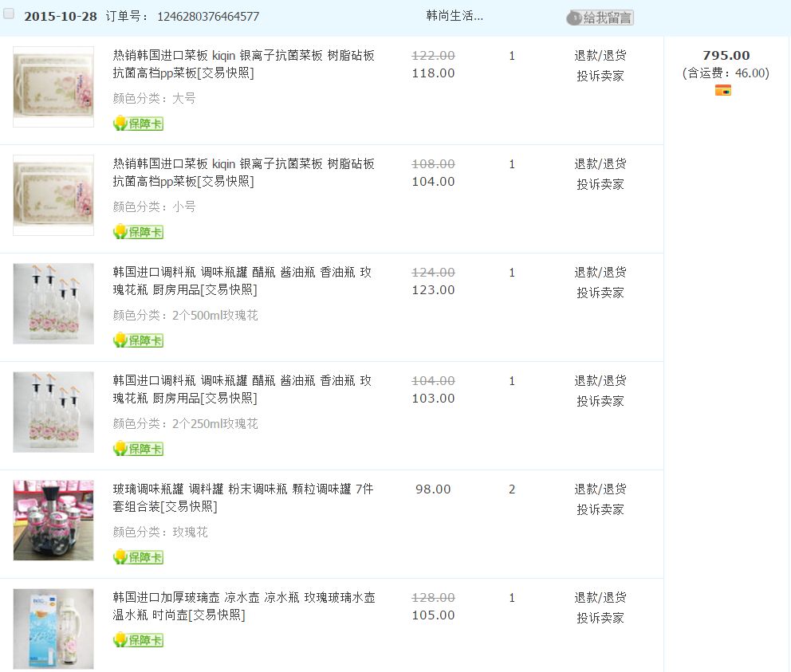The height and width of the screenshot is (672, 791).
Task: Open the 500ml seasoning bottles thumbnail
Action: (x=53, y=304)
